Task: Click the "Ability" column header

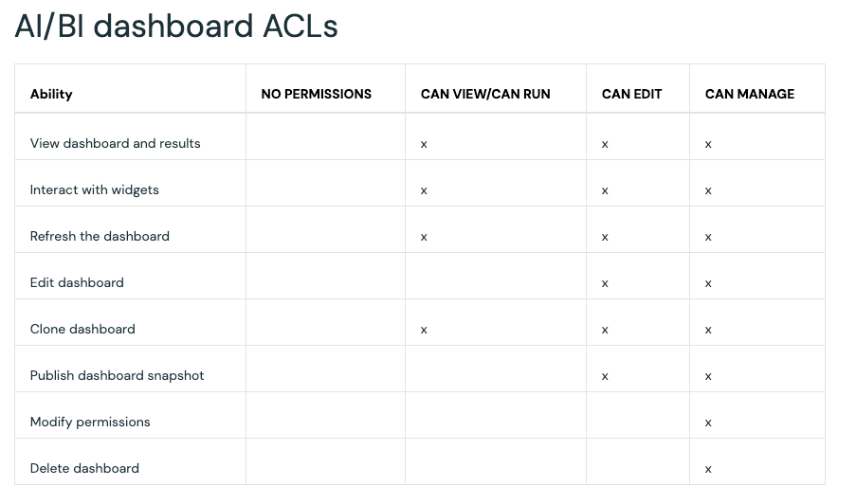Action: (x=51, y=94)
